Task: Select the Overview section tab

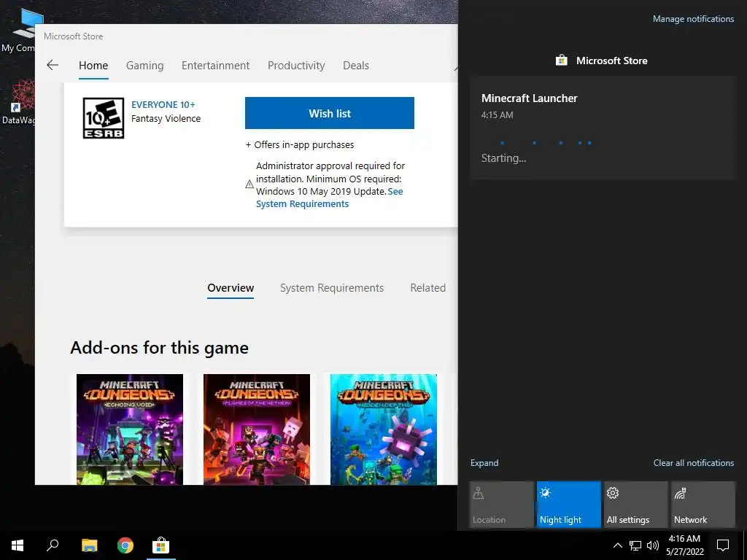Action: coord(231,288)
